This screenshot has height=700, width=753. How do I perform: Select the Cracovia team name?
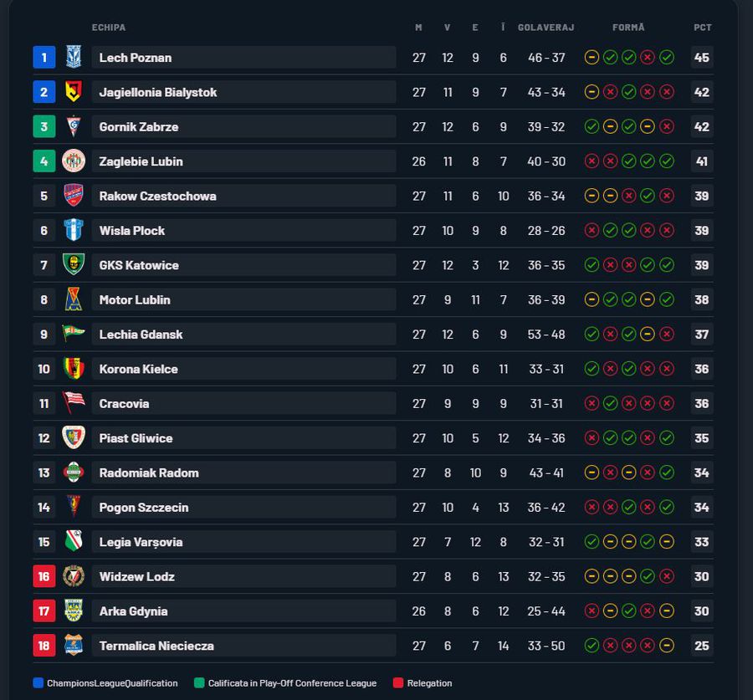(124, 403)
